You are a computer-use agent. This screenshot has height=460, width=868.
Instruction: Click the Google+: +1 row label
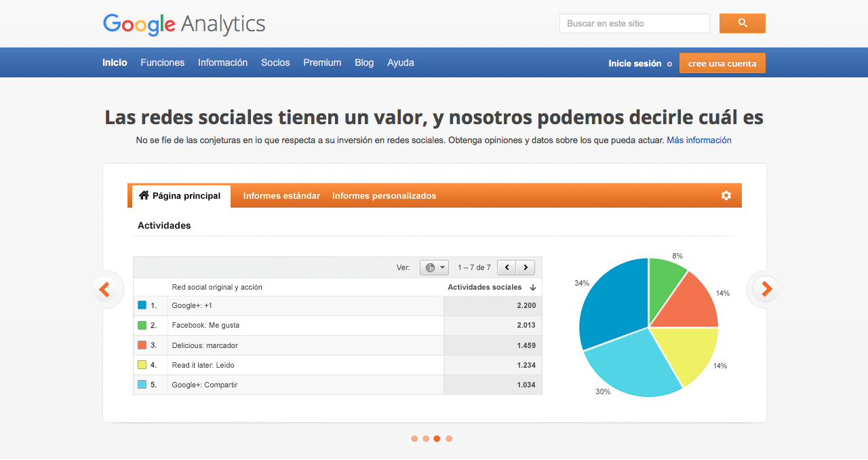point(192,306)
